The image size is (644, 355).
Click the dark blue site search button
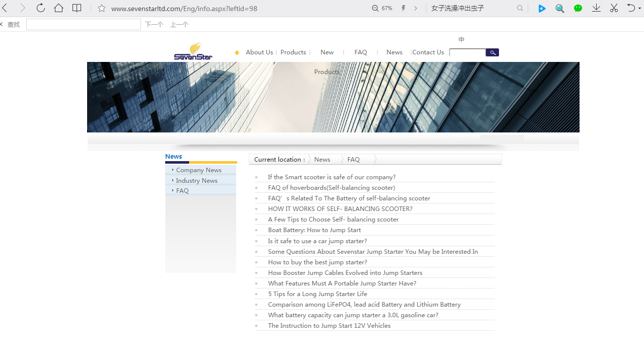pos(492,52)
